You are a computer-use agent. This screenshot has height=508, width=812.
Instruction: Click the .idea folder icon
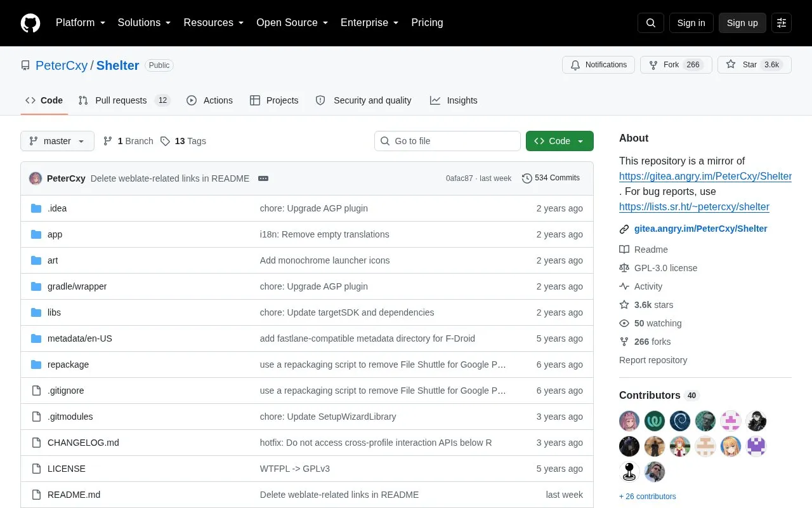[x=36, y=208]
